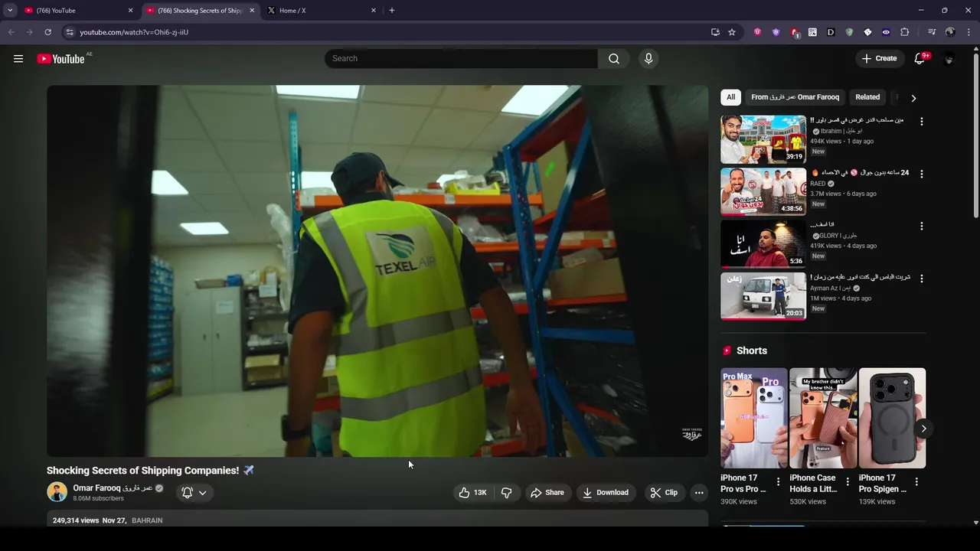
Task: Open the YouTube hamburger guide menu
Action: [18, 59]
